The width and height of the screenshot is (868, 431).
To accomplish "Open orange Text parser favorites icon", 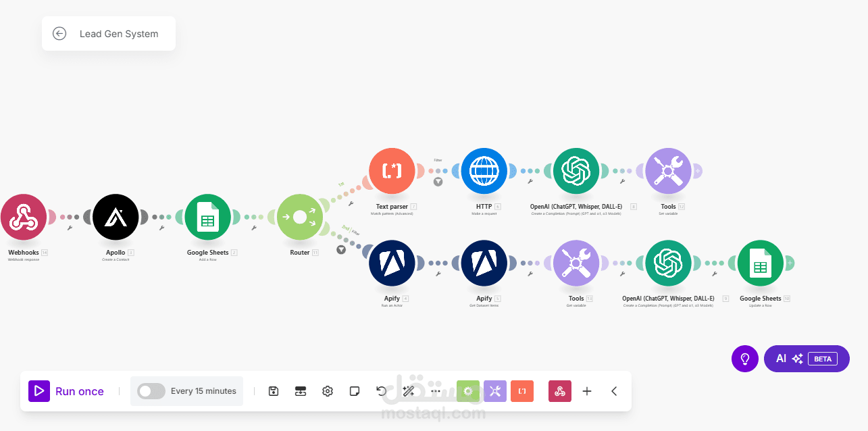I will [522, 391].
